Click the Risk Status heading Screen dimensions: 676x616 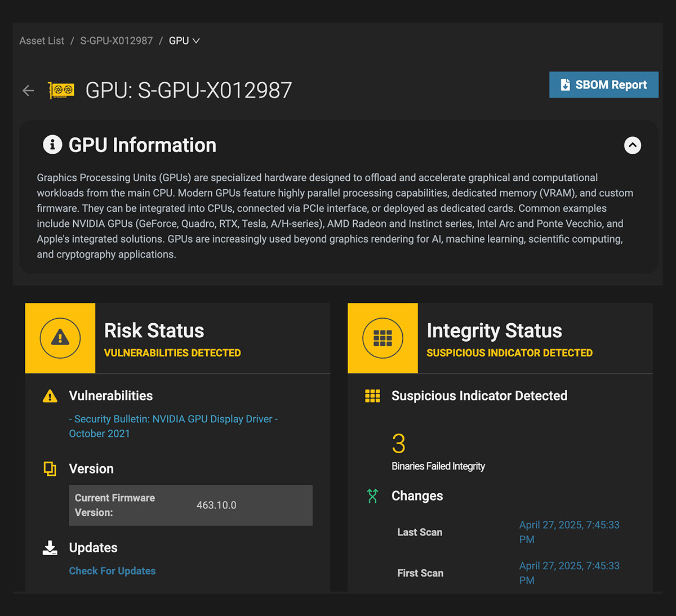pyautogui.click(x=154, y=331)
